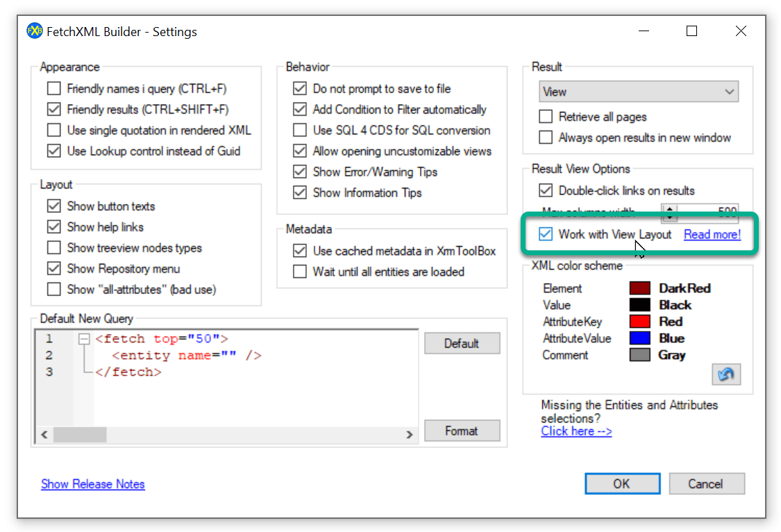Click the reset icon in XML color scheme
This screenshot has width=781, height=532.
(x=726, y=374)
